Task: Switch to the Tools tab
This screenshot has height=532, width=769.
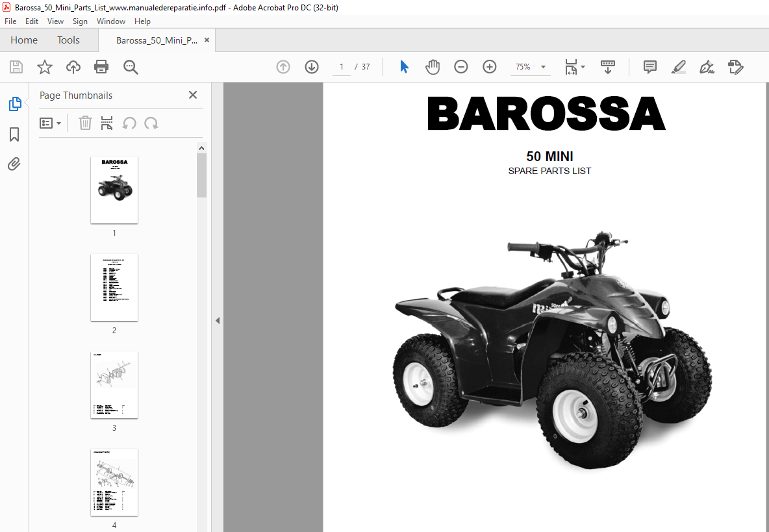Action: tap(68, 40)
